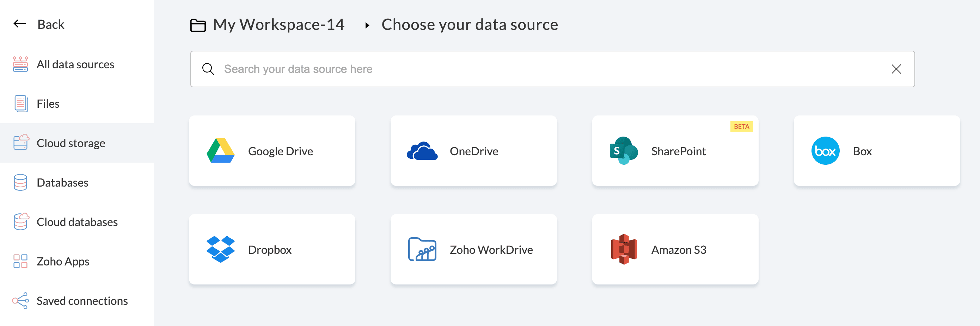Open the All data sources category

[x=75, y=64]
